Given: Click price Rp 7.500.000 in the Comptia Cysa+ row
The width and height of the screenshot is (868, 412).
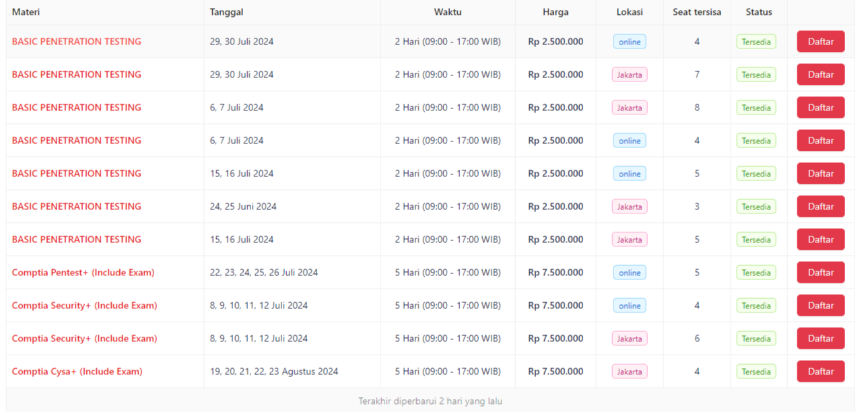Looking at the screenshot, I should tap(556, 372).
